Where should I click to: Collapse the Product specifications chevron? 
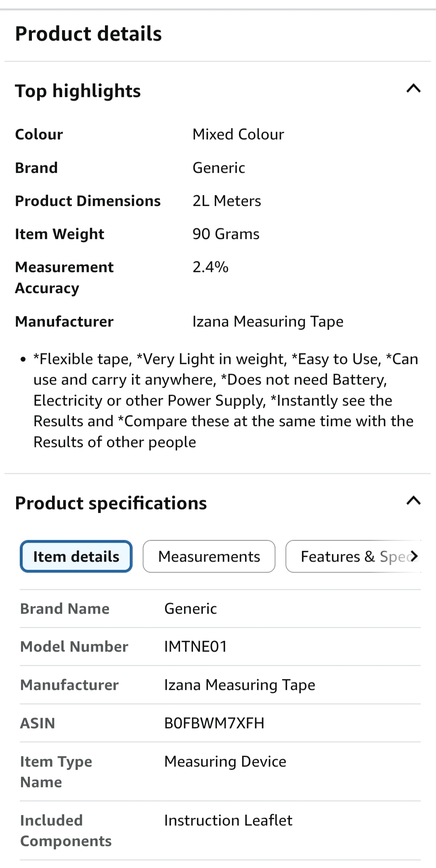pyautogui.click(x=413, y=501)
